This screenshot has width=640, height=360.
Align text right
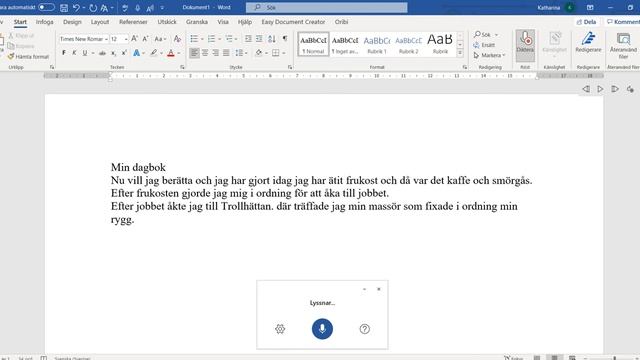pos(216,53)
